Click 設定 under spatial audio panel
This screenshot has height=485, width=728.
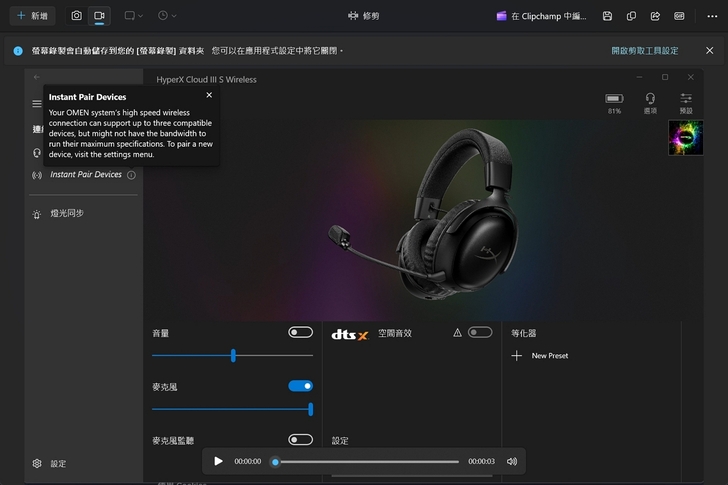pos(340,441)
